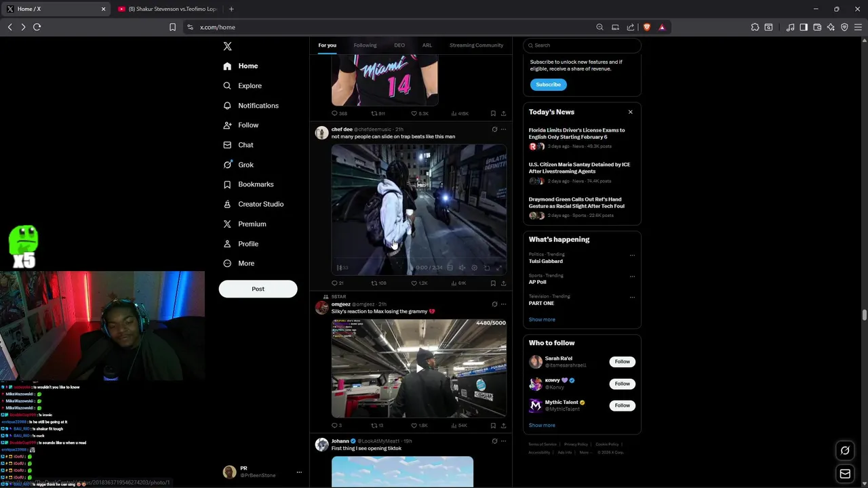The image size is (868, 488).
Task: Switch to the DEO tab
Action: 399,45
